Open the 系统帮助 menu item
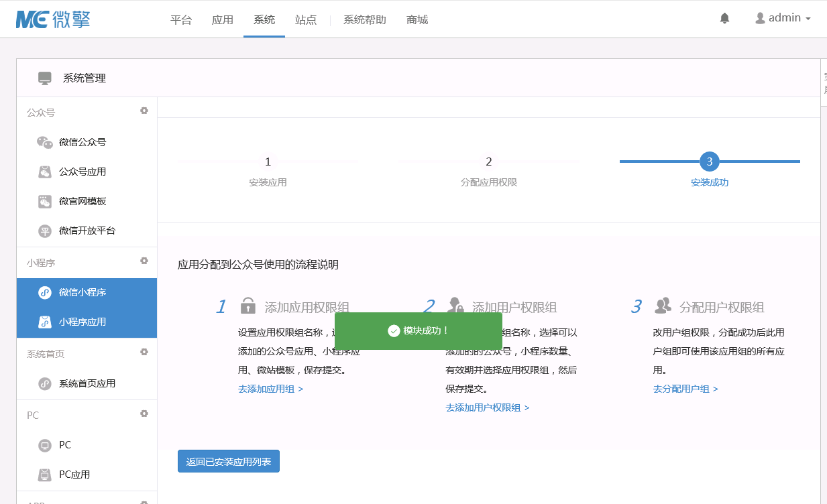This screenshot has width=827, height=504. point(365,19)
